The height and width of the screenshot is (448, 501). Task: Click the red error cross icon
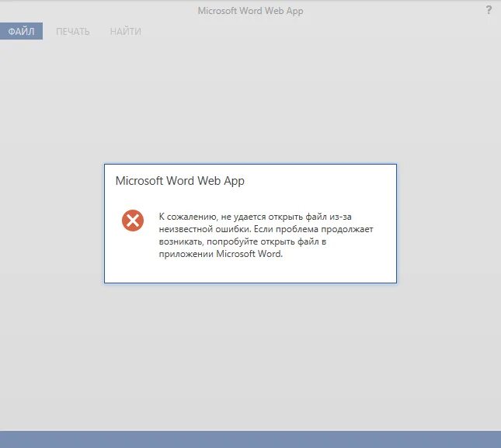(133, 221)
